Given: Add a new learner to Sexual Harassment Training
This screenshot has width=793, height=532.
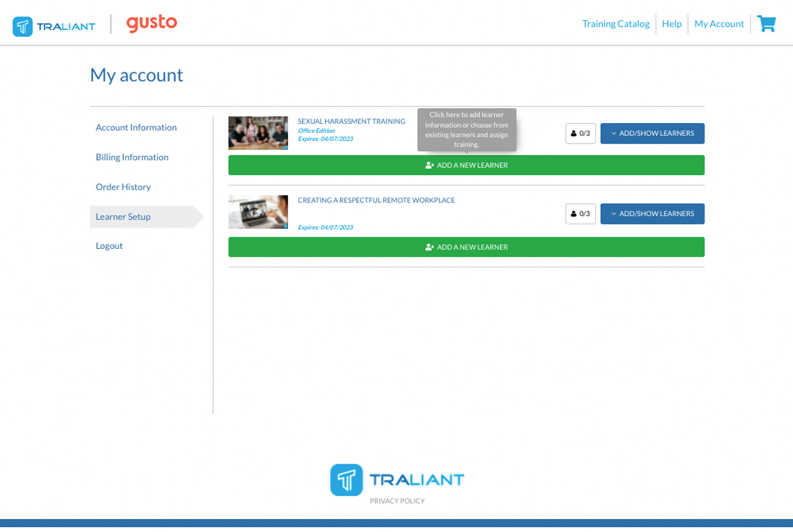Looking at the screenshot, I should pyautogui.click(x=466, y=165).
